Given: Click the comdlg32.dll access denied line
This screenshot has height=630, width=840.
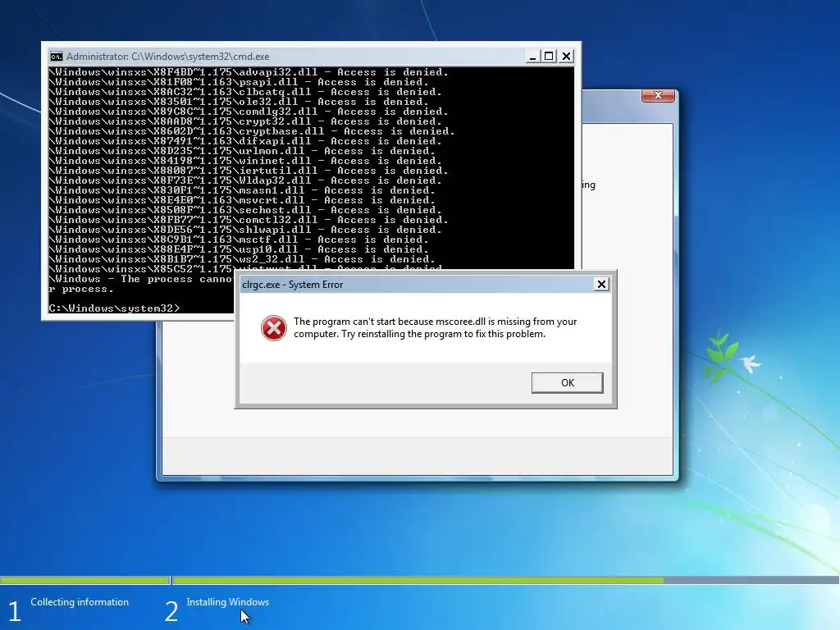Looking at the screenshot, I should click(249, 112).
